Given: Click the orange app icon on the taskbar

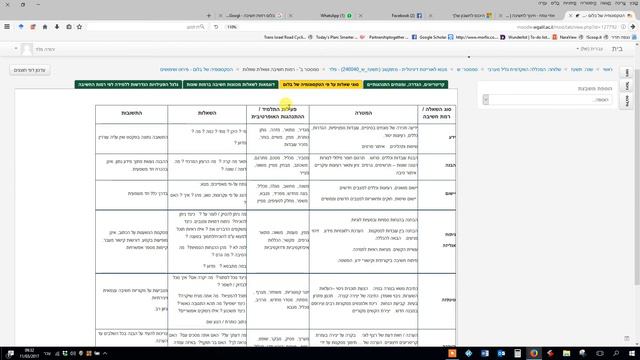Looking at the screenshot, I should [x=452, y=353].
